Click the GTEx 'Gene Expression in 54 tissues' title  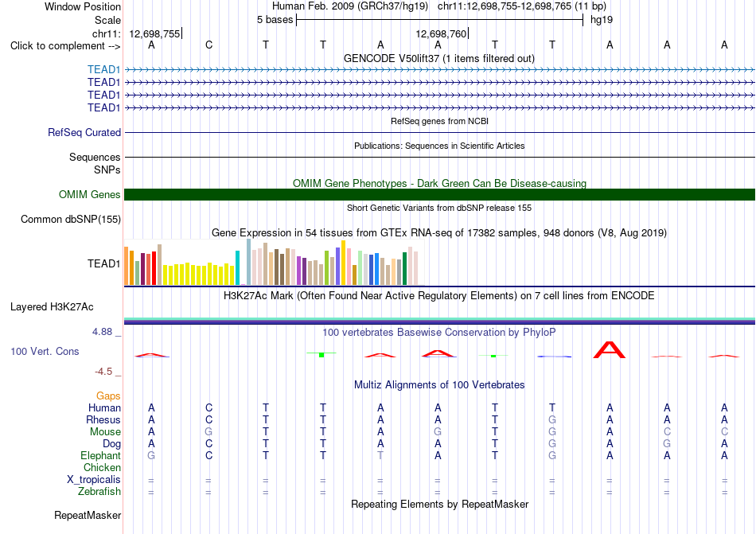(439, 233)
